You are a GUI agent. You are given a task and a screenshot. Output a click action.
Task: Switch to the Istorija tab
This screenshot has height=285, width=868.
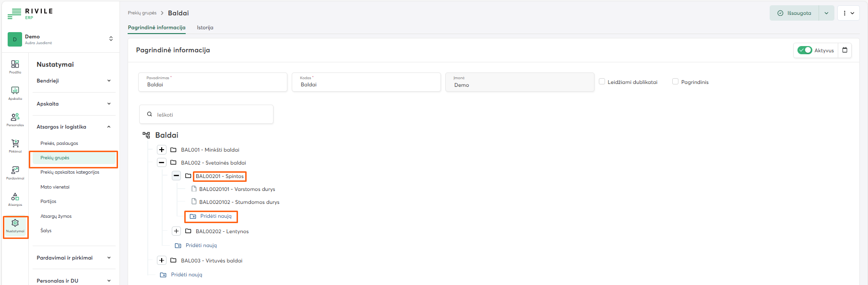click(x=205, y=27)
